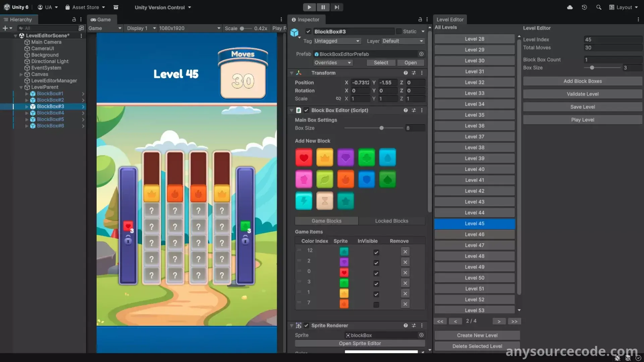Open the Layout dropdown
Screen dimensions: 644x362
coord(624,7)
